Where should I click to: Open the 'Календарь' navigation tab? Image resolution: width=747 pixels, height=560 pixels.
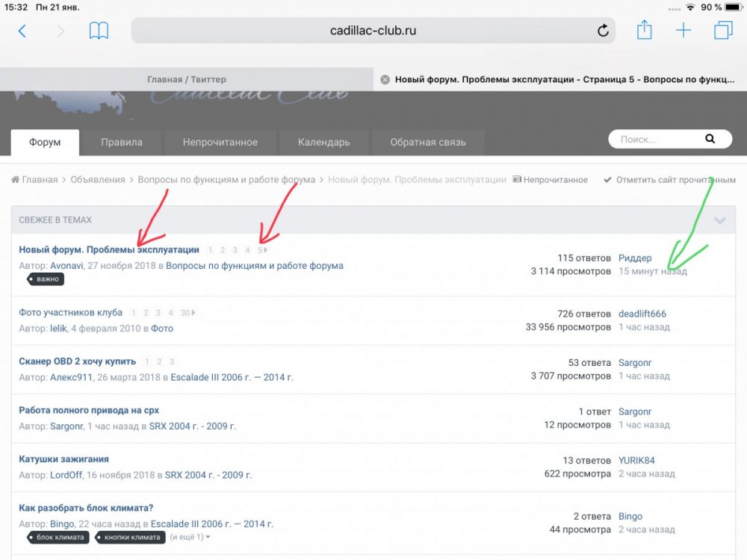pyautogui.click(x=323, y=142)
